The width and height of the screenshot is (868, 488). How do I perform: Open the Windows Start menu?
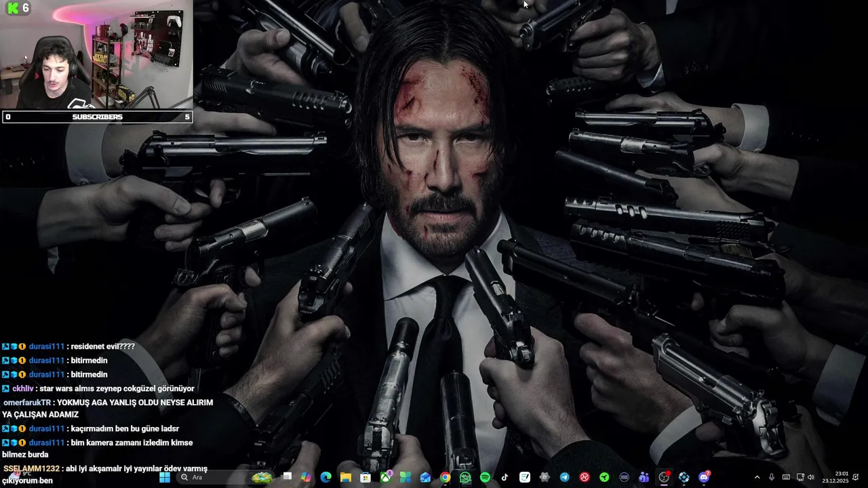click(x=165, y=477)
